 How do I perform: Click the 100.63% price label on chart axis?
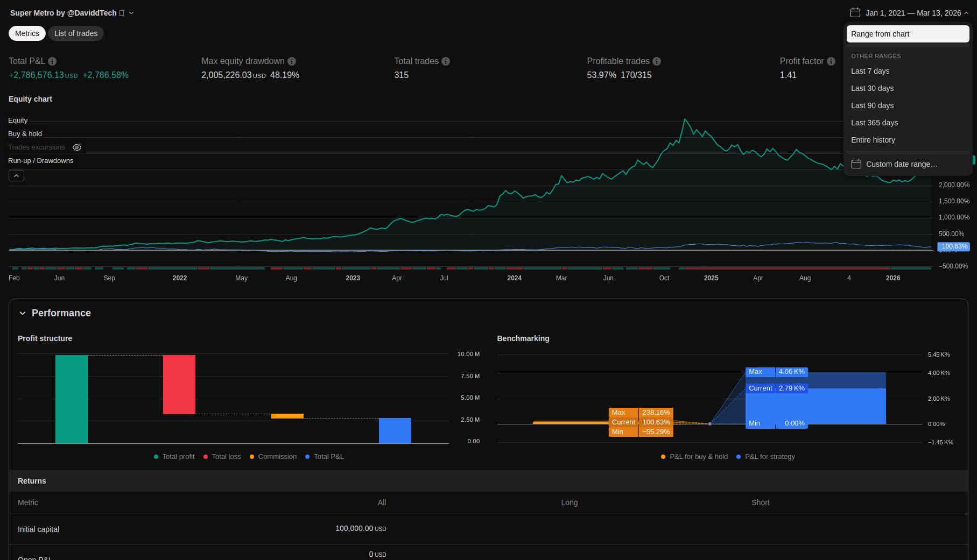pos(954,246)
